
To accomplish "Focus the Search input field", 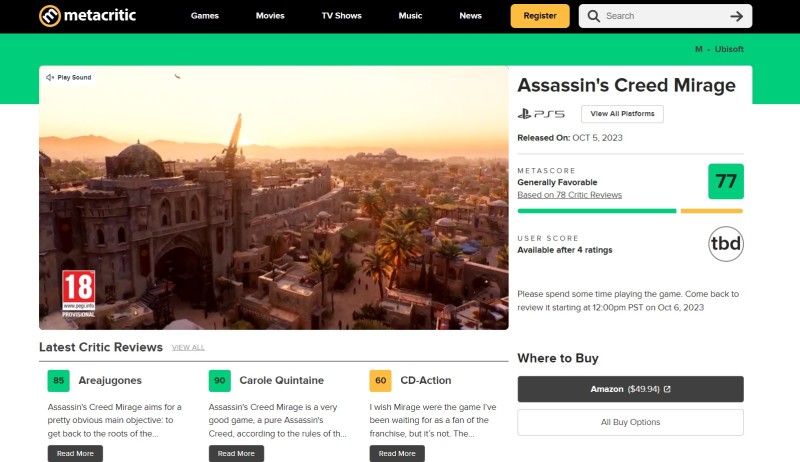I will (x=663, y=16).
